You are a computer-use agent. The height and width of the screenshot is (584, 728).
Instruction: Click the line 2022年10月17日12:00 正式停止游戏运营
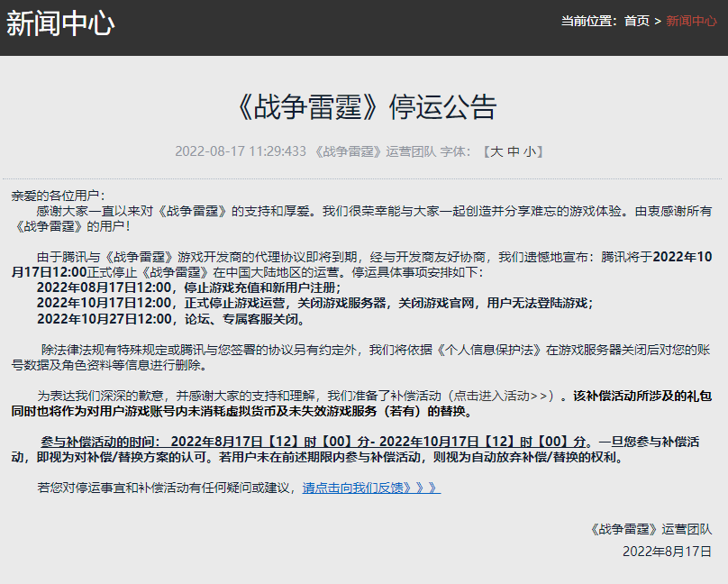[x=315, y=303]
